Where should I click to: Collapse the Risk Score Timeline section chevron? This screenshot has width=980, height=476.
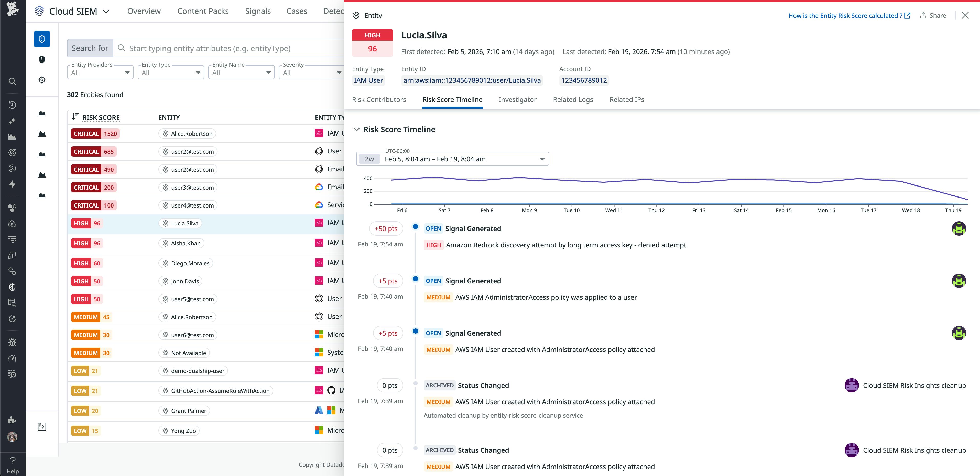[356, 129]
